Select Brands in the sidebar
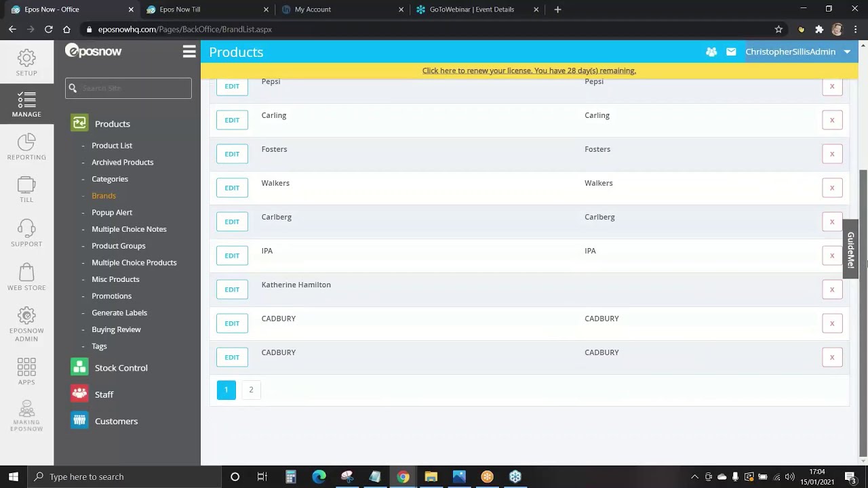 [104, 196]
